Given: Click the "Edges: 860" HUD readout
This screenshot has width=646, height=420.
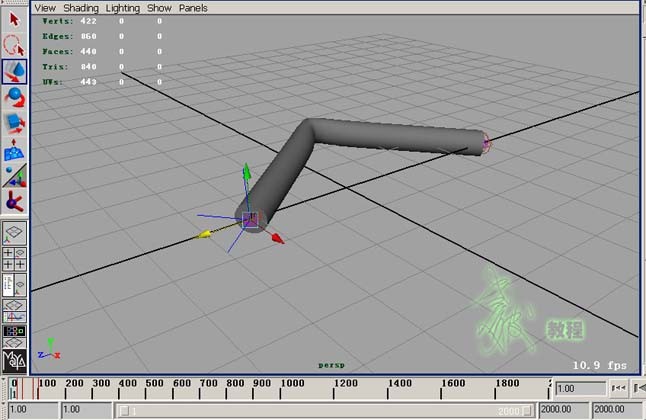Looking at the screenshot, I should (x=69, y=36).
